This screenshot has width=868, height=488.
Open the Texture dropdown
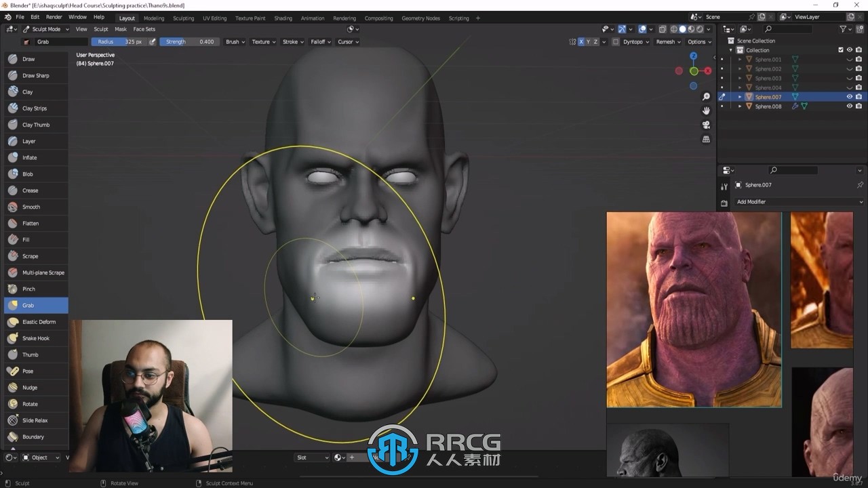(x=264, y=42)
